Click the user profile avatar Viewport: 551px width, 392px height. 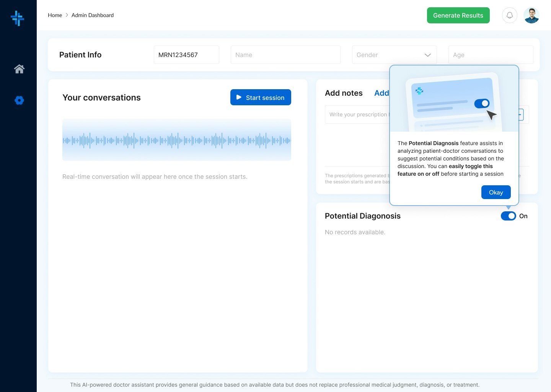pos(531,15)
